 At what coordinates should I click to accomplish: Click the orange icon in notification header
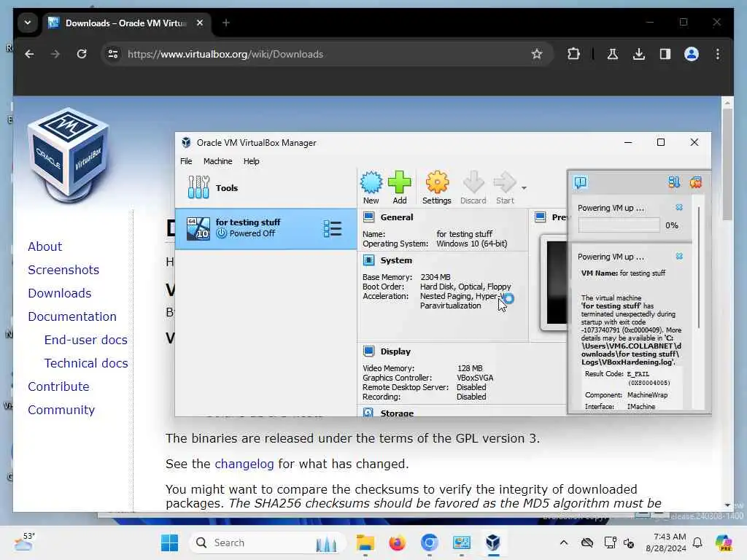695,182
